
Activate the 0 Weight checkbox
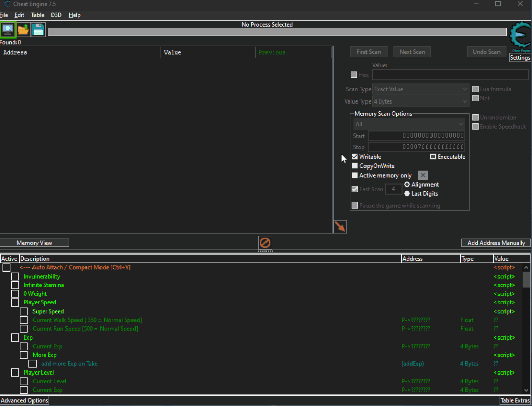tap(15, 294)
